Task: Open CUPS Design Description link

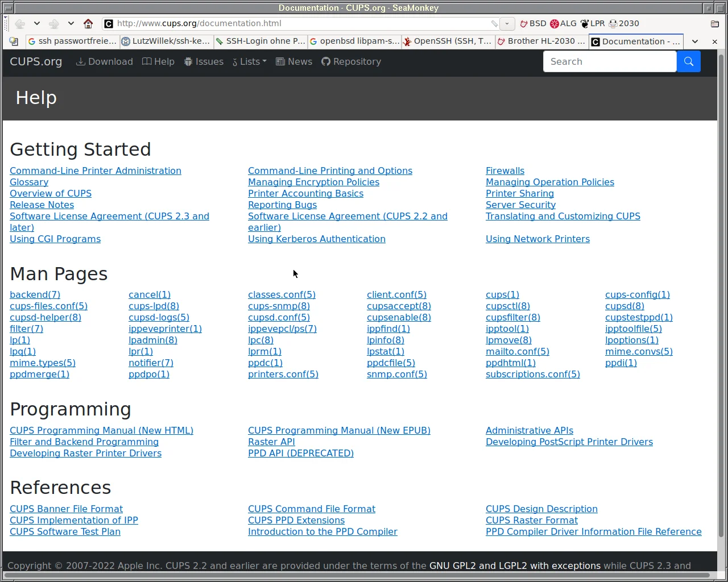Action: tap(541, 509)
